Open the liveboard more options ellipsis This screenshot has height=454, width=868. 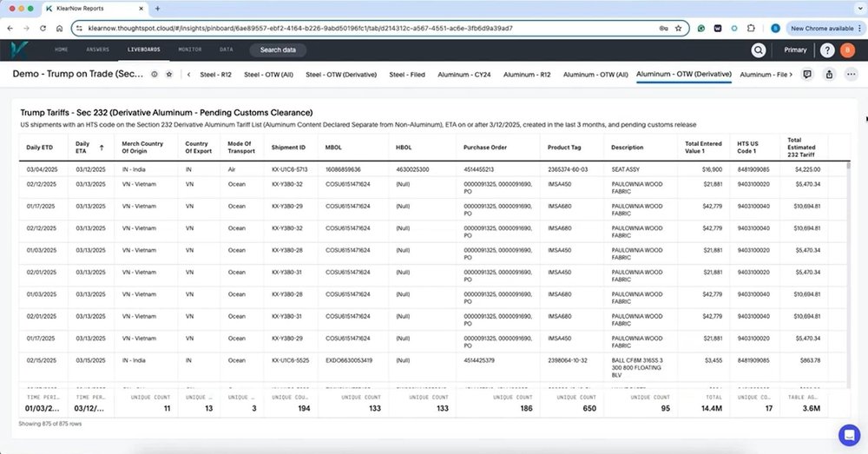[852, 74]
